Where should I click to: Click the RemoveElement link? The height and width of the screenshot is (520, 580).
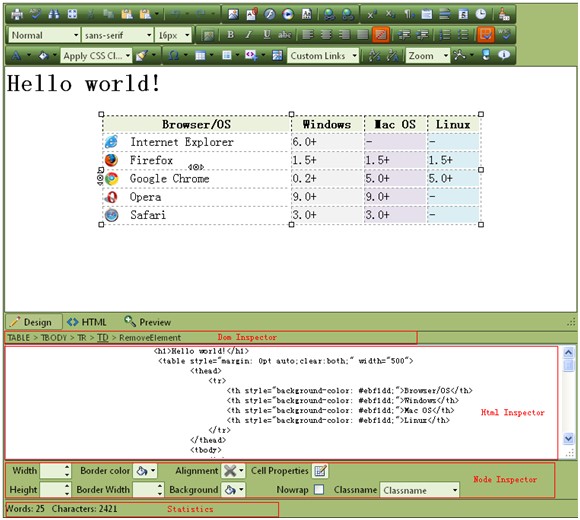click(150, 338)
